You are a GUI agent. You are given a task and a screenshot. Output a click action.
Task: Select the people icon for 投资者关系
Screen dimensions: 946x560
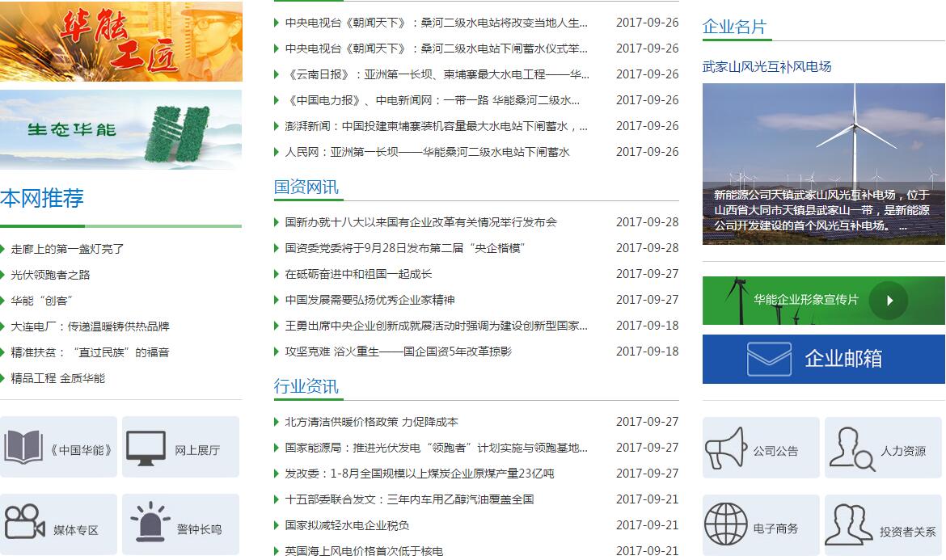coord(853,525)
